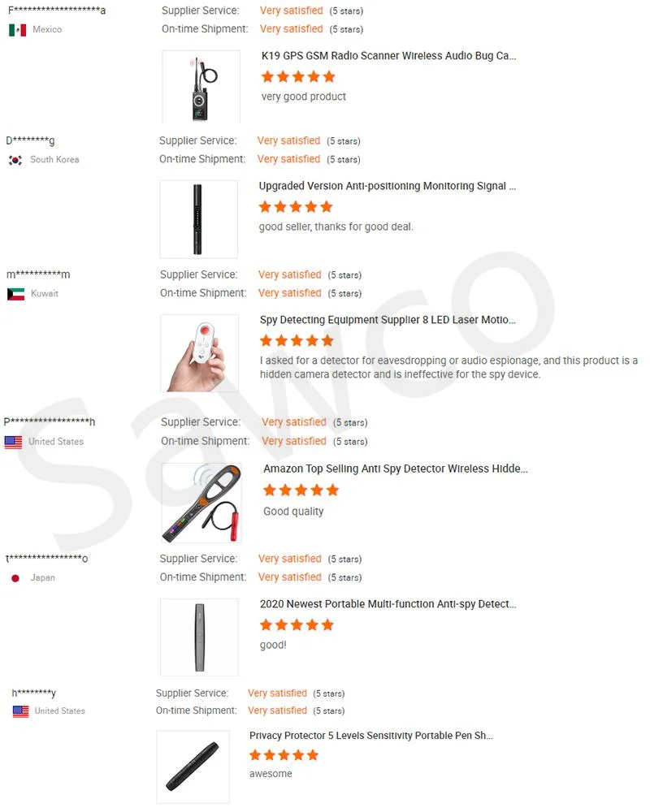Open the handheld LED laser detector image

200,353
